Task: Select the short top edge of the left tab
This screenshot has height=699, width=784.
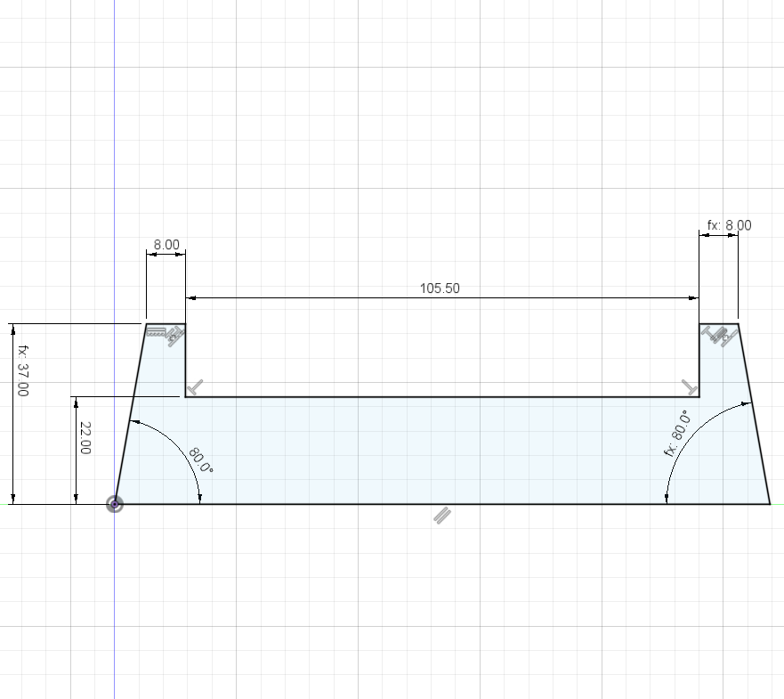Action: [x=166, y=324]
